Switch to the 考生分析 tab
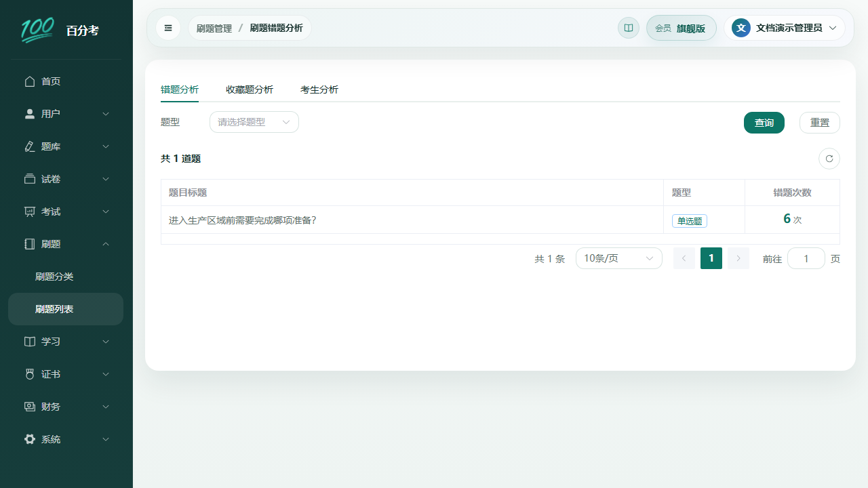Screen dimensions: 868x488 [x=319, y=89]
